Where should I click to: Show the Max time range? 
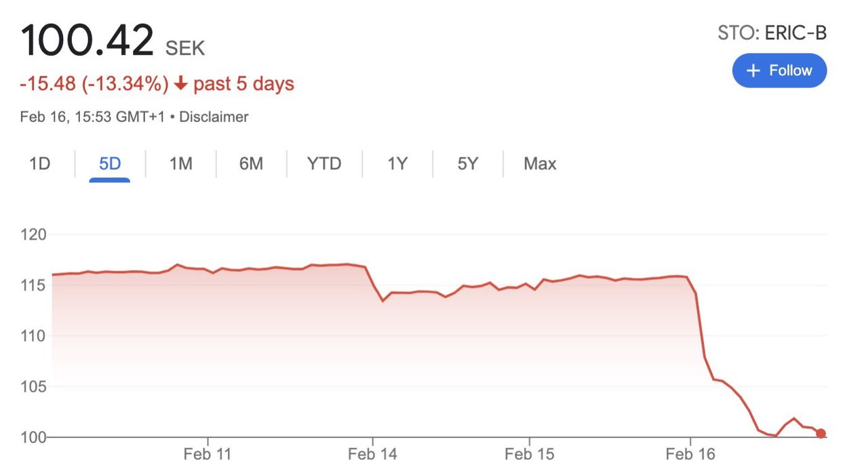click(x=540, y=164)
